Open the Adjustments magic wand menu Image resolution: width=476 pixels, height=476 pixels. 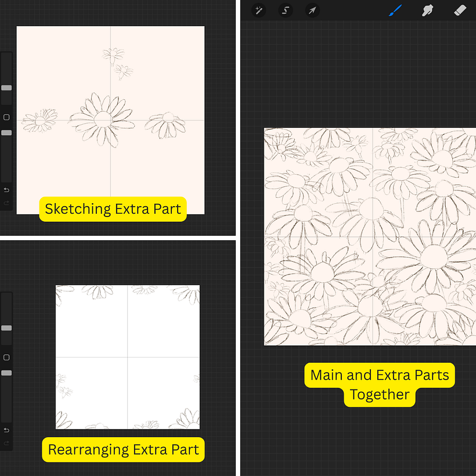(x=258, y=10)
